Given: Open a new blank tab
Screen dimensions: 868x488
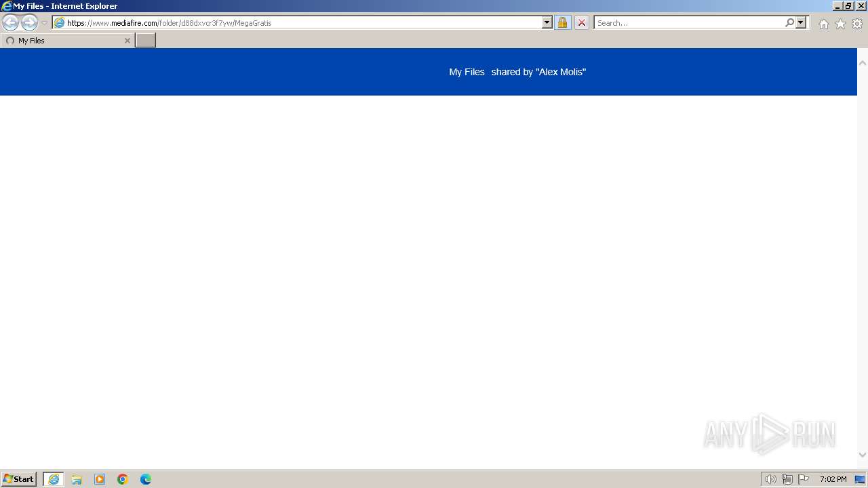Looking at the screenshot, I should [146, 41].
